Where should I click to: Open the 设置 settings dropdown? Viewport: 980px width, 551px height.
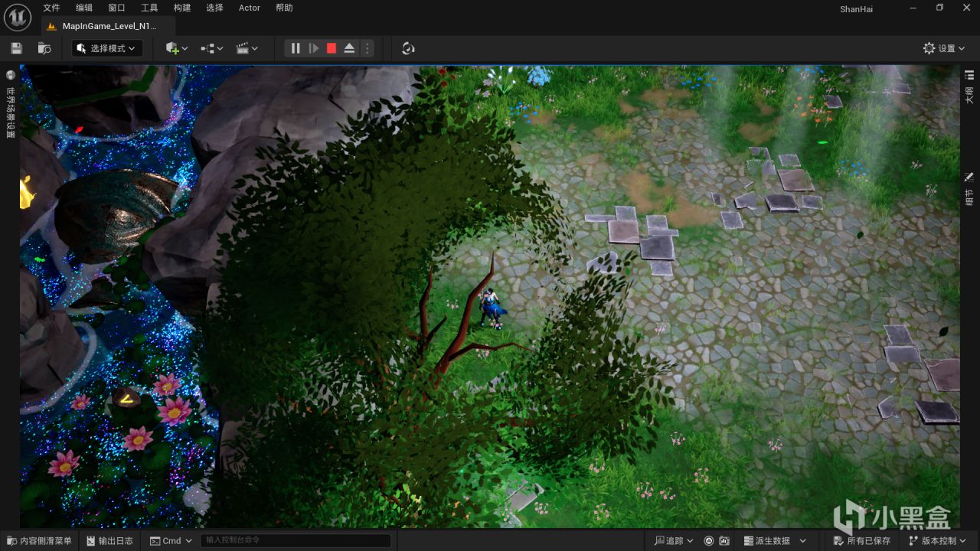click(x=946, y=48)
